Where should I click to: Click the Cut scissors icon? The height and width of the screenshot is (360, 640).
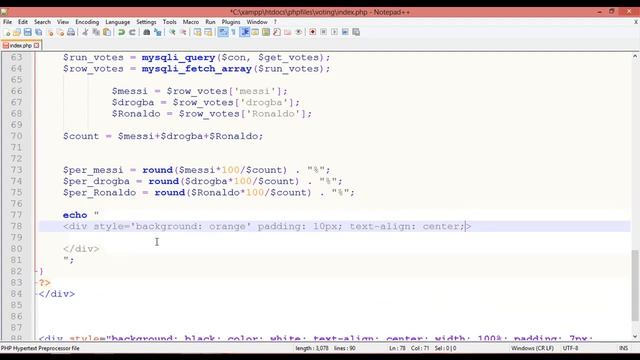point(85,32)
